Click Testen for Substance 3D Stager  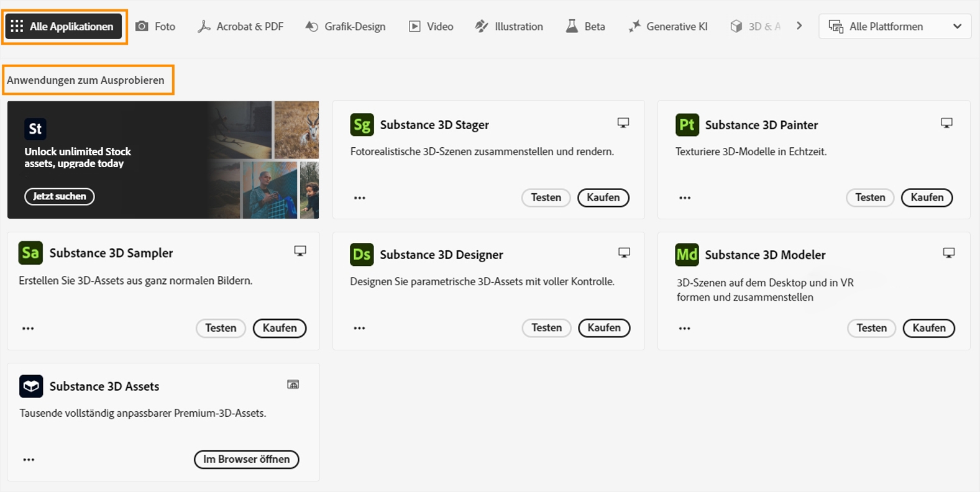click(x=546, y=198)
